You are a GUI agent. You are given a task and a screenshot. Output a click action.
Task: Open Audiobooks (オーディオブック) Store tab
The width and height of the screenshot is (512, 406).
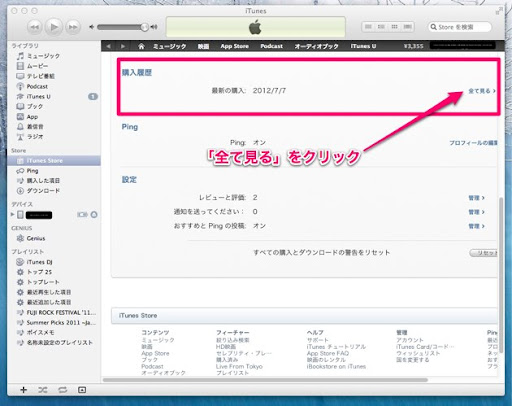316,46
